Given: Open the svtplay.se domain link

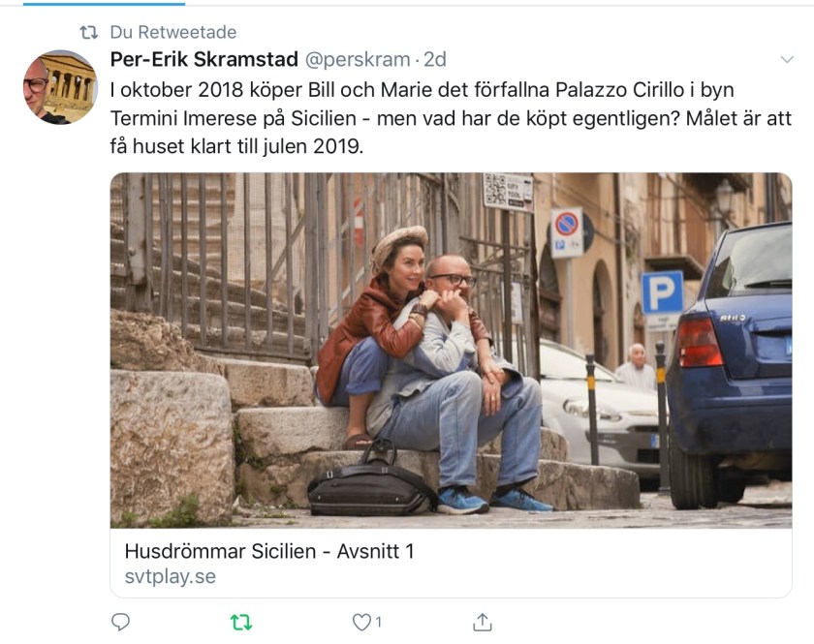Looking at the screenshot, I should pos(171,576).
